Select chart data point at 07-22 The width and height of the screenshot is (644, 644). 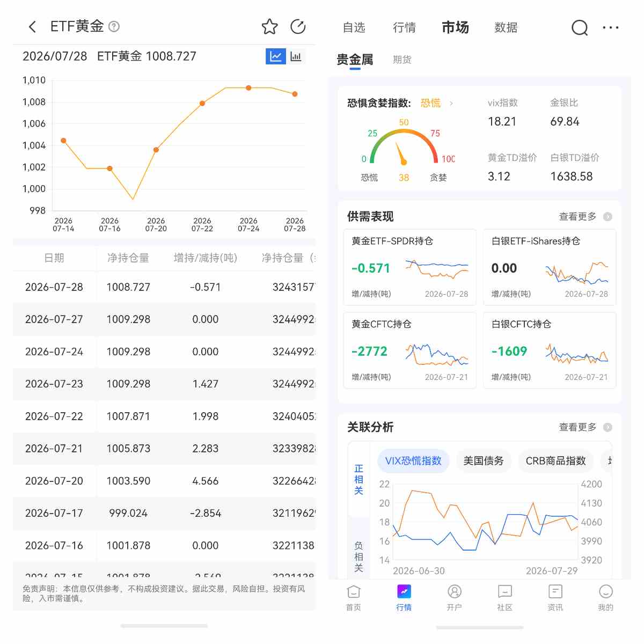click(x=202, y=104)
